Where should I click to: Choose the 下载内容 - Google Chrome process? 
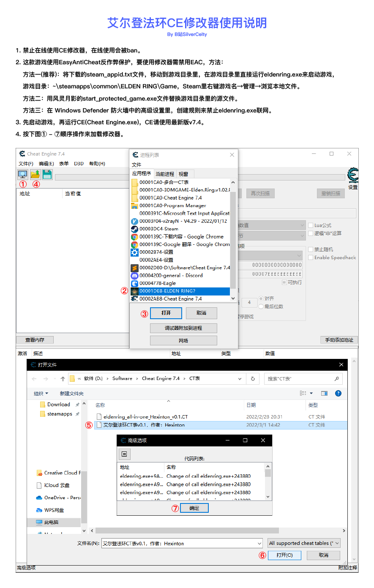click(x=180, y=237)
